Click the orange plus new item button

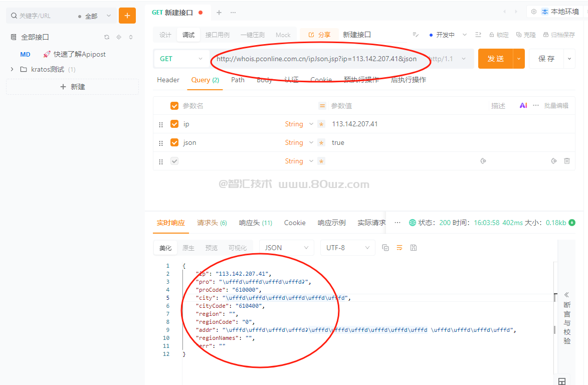[127, 16]
